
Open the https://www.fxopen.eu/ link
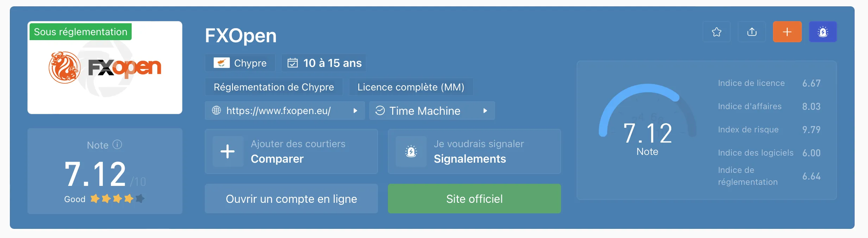278,111
